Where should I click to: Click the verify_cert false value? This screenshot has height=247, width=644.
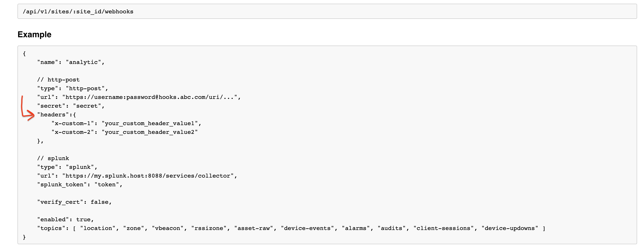click(x=99, y=202)
